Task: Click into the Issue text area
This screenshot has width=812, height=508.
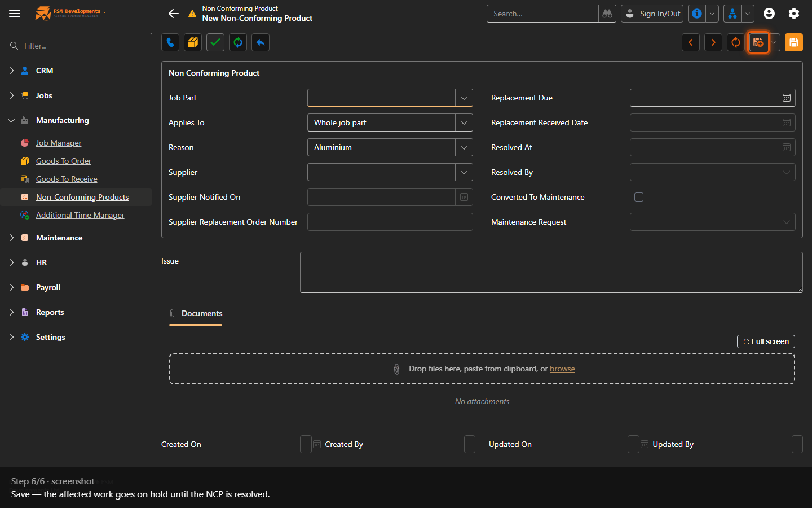Action: [551, 273]
